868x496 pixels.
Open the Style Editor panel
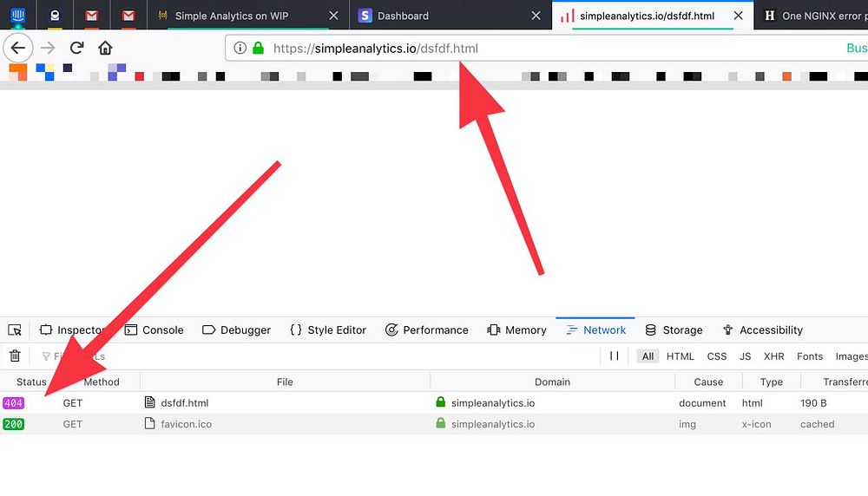(x=328, y=330)
